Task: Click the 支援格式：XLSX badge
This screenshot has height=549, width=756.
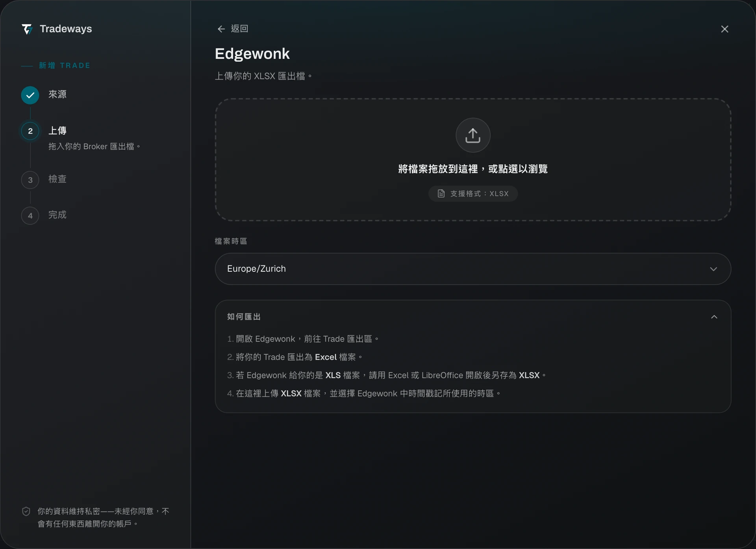Action: (473, 193)
